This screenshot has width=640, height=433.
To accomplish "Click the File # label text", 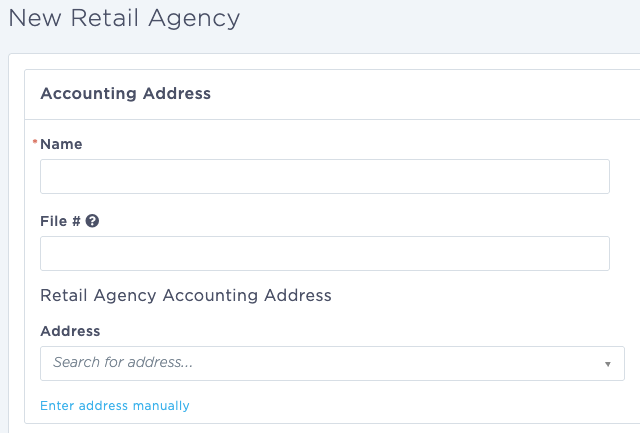I will pyautogui.click(x=60, y=221).
